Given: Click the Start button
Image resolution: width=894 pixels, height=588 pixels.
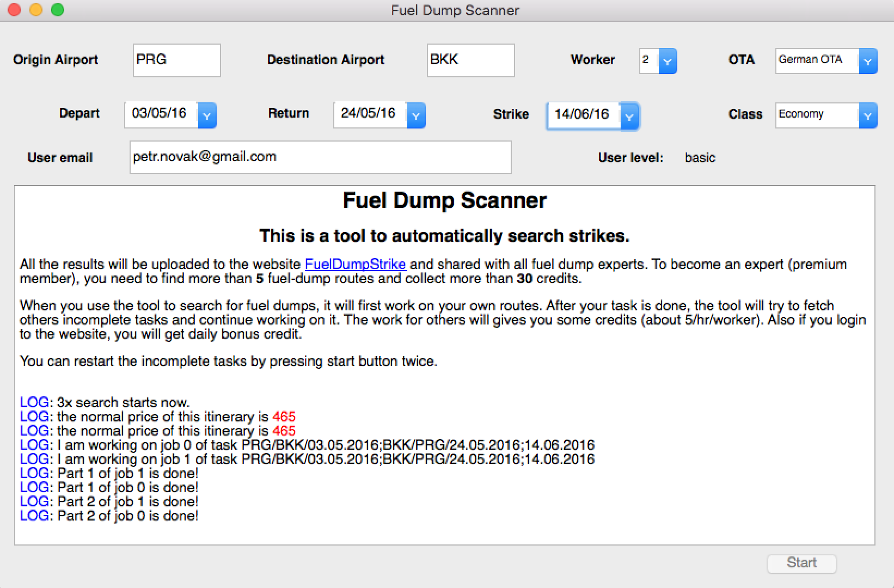Looking at the screenshot, I should click(x=801, y=563).
